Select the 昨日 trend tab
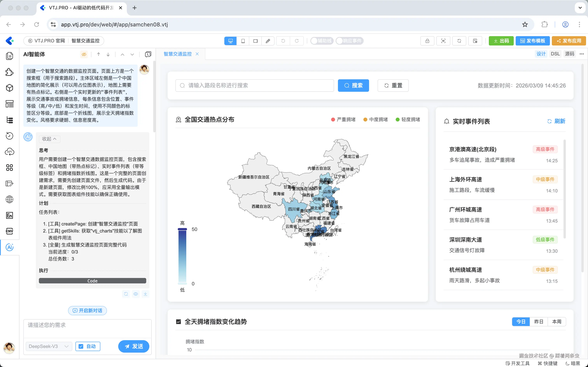The image size is (588, 367). (538, 322)
